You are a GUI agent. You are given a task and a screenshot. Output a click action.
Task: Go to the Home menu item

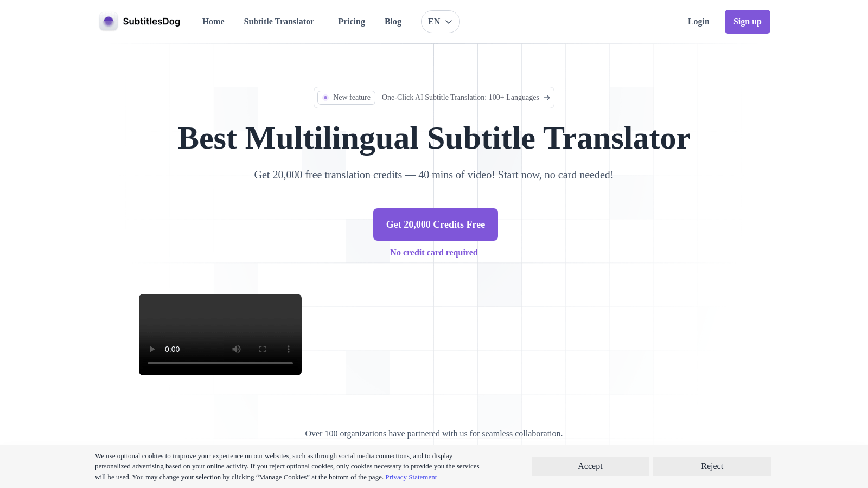pos(213,22)
